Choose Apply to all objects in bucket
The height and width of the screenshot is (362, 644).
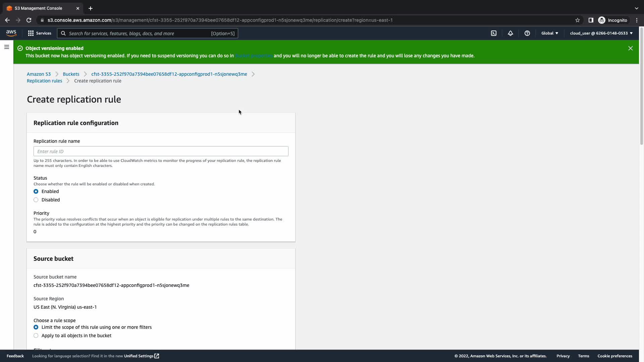(x=36, y=336)
